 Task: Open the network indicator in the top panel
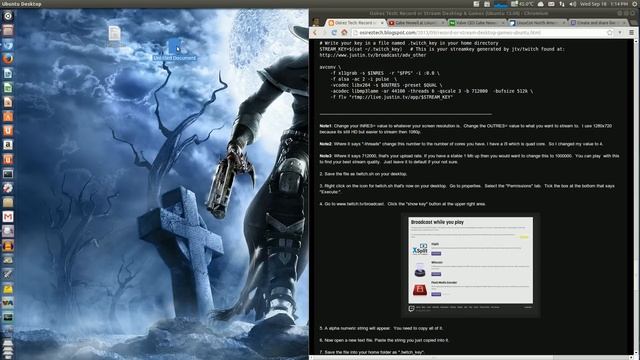(562, 4)
